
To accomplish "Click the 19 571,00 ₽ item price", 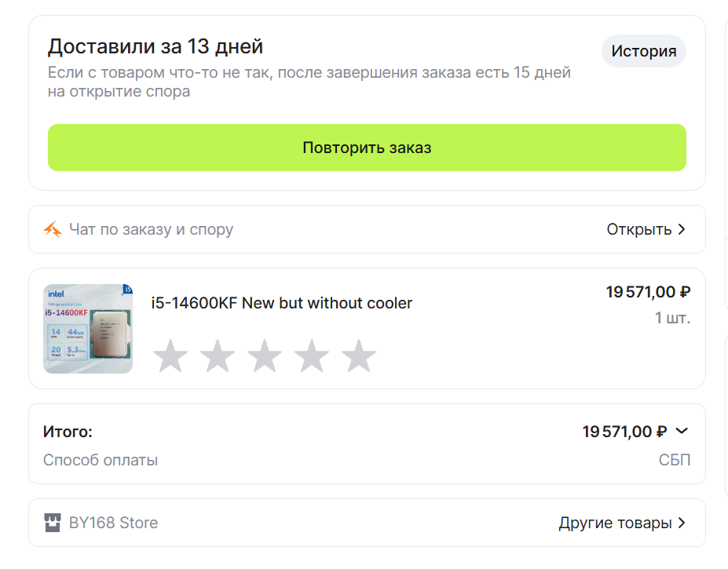I will (648, 293).
